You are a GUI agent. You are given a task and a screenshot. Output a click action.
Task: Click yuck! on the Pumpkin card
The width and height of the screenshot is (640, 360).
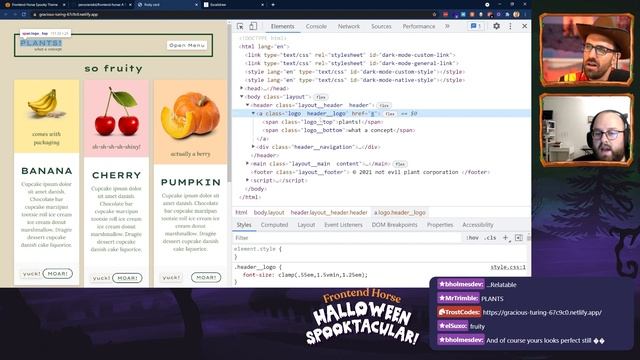click(x=171, y=278)
